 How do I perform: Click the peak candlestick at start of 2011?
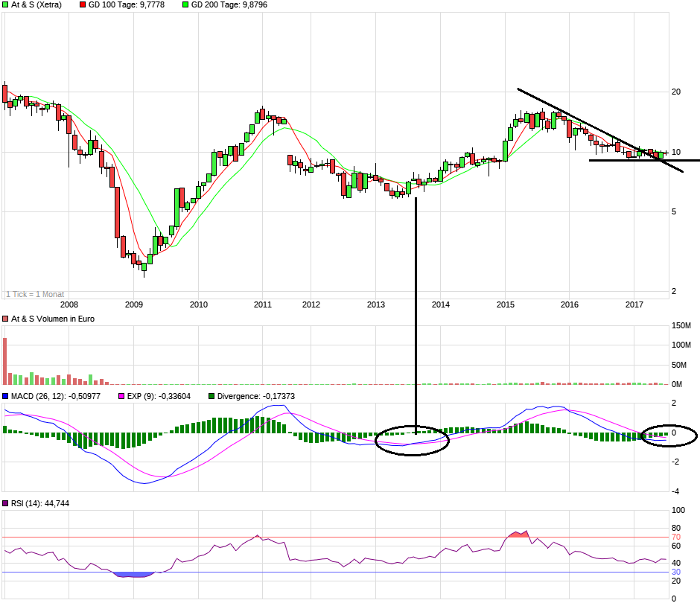(262, 114)
